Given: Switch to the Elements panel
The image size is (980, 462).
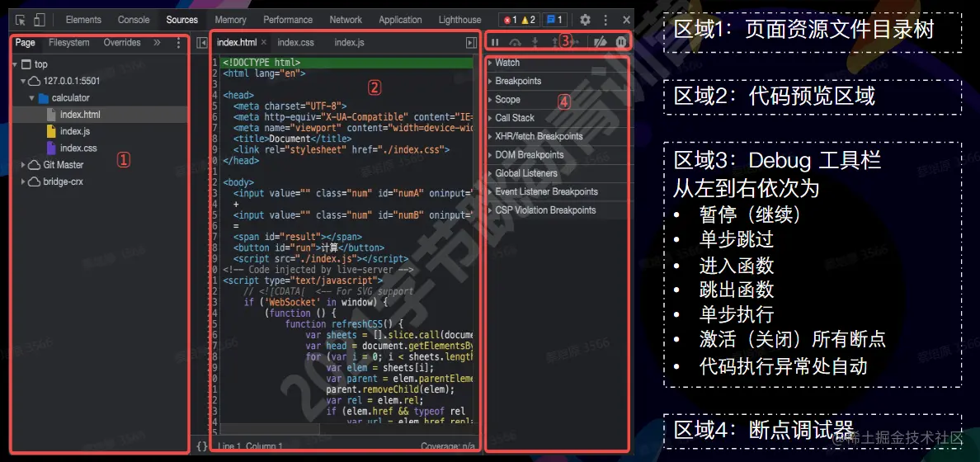Looking at the screenshot, I should [x=83, y=20].
